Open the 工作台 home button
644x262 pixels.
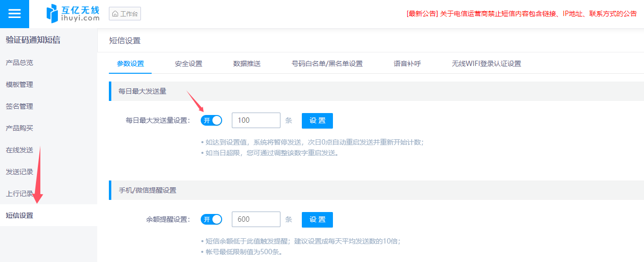click(x=125, y=14)
